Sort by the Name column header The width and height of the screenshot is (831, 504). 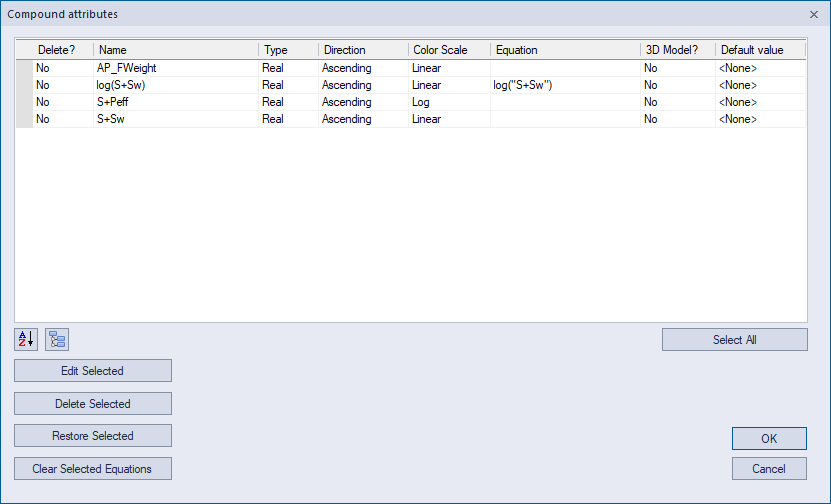pyautogui.click(x=176, y=50)
